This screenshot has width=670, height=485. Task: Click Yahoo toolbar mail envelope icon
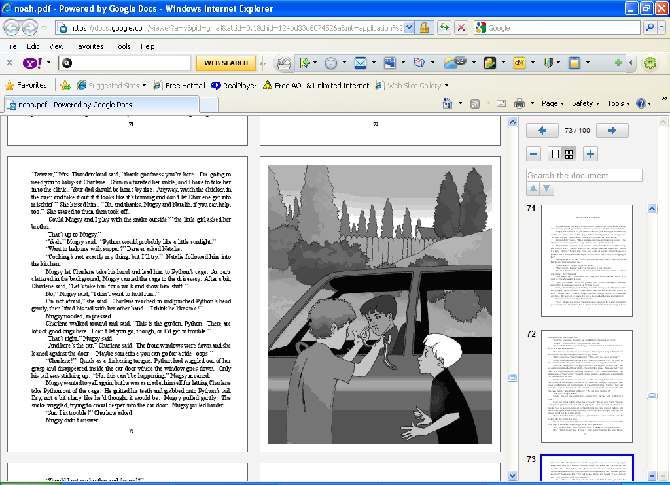pyautogui.click(x=360, y=63)
